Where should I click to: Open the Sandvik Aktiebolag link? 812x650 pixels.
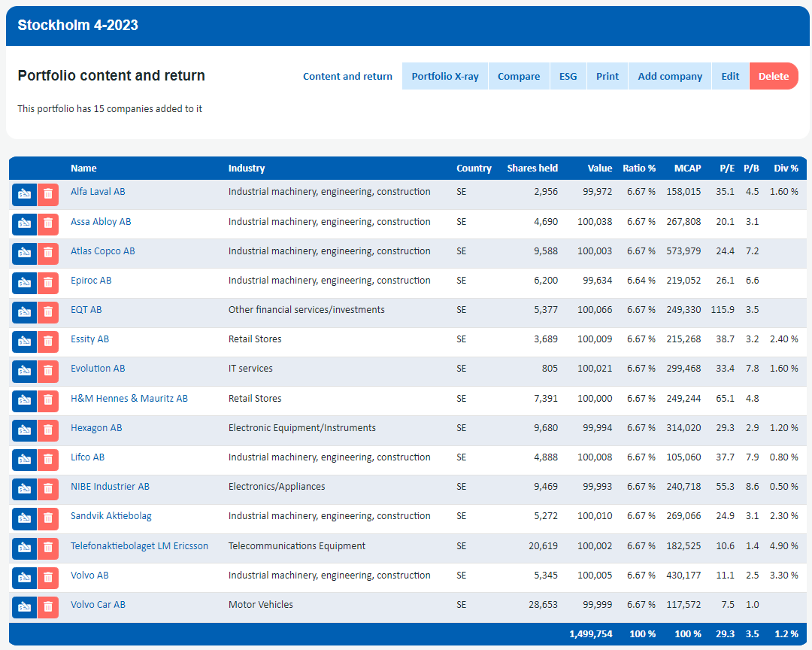click(x=111, y=516)
